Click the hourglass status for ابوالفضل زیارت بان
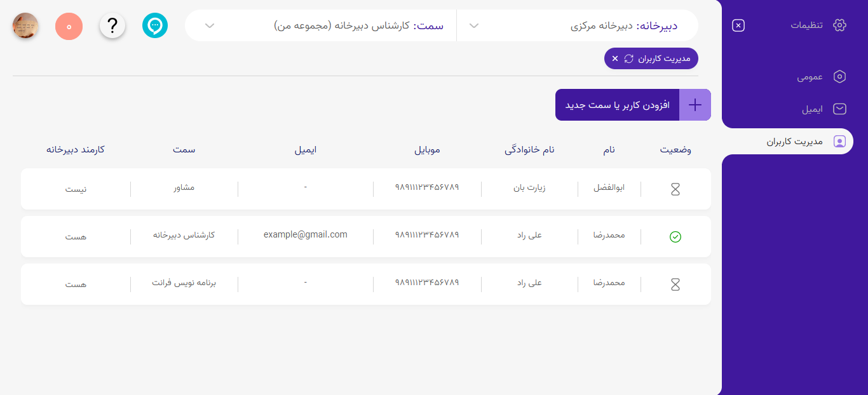Viewport: 868px width, 395px height. click(675, 189)
